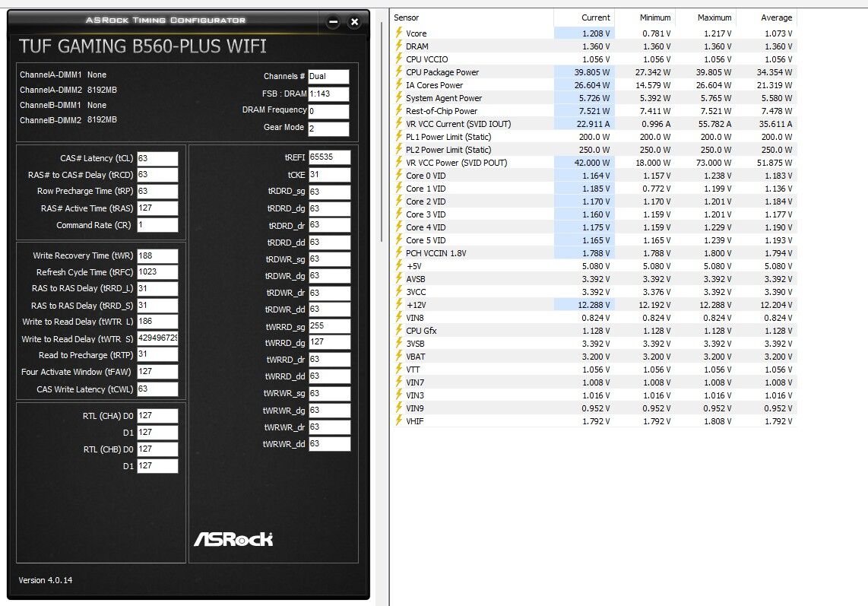Click the FSB : DRAM ratio field

tap(329, 94)
